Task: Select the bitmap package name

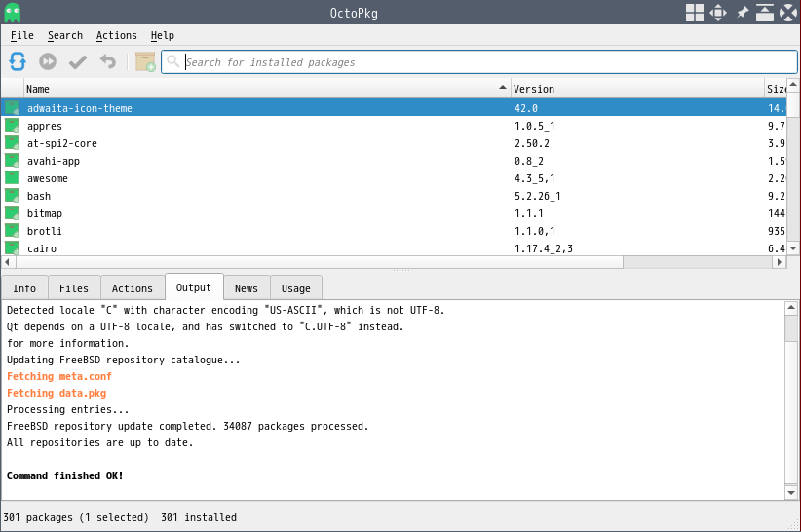Action: 45,214
